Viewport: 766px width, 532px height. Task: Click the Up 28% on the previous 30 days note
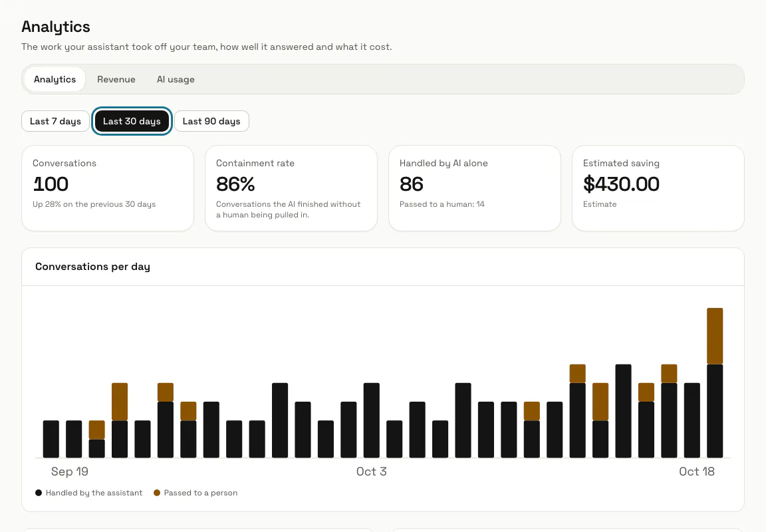pos(94,204)
